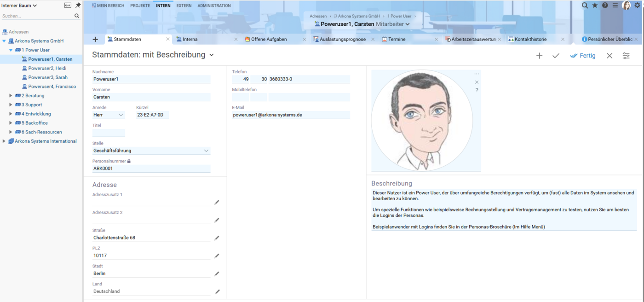
Task: Open the Stelle dropdown
Action: click(x=206, y=151)
